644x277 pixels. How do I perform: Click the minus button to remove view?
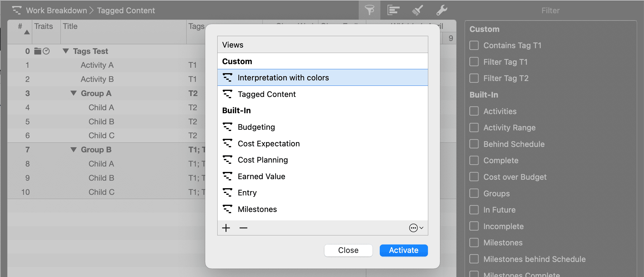pyautogui.click(x=243, y=228)
